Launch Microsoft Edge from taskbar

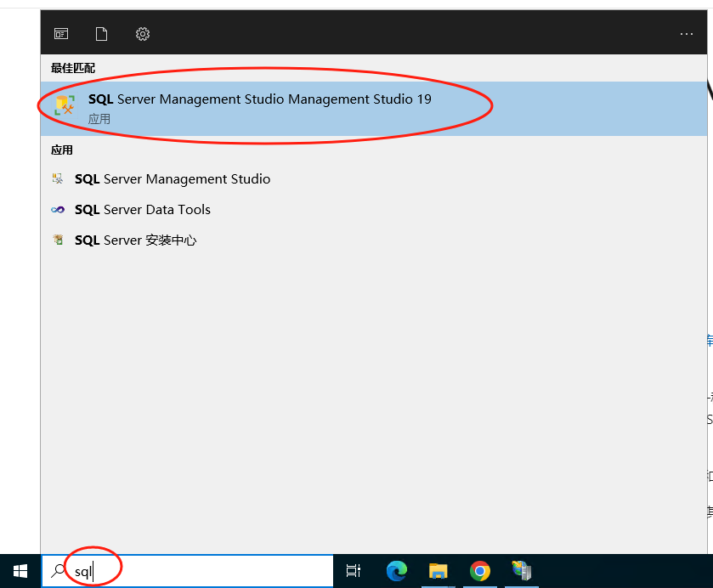tap(397, 571)
